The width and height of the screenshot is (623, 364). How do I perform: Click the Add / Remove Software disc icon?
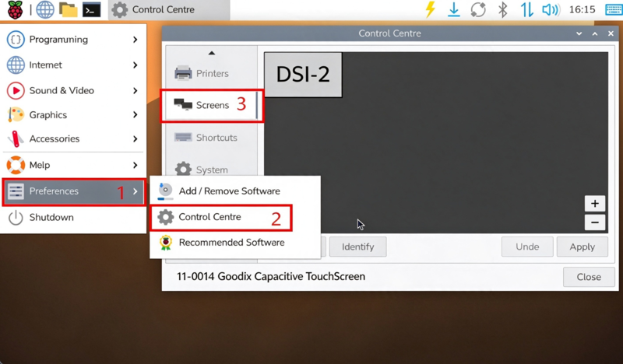point(165,191)
